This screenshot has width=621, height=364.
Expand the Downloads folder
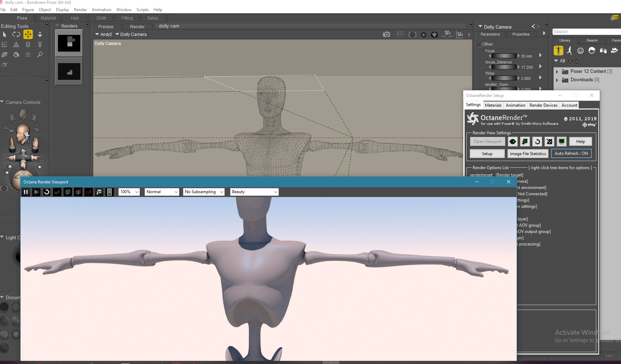[x=557, y=80]
